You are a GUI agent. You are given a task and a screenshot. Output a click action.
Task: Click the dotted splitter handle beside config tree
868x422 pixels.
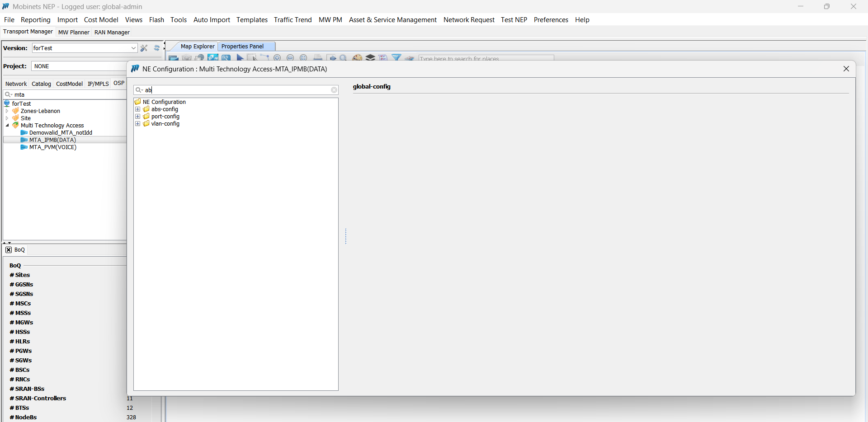346,236
